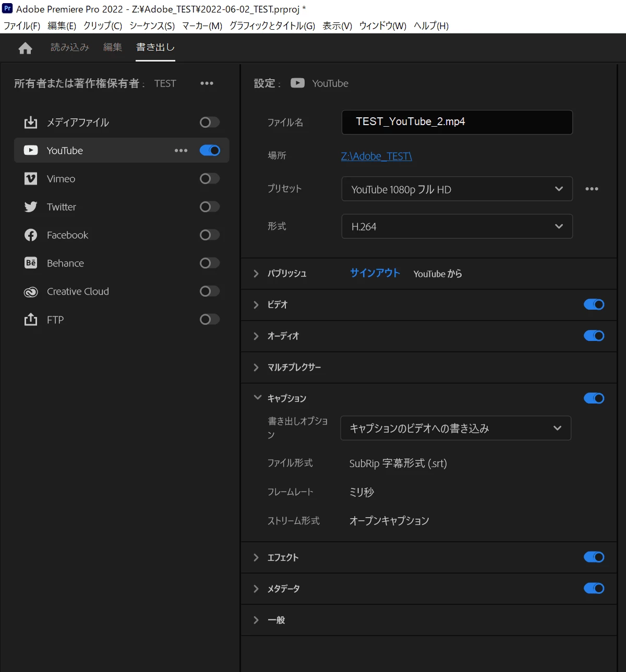
Task: Click the YouTube icon in destination list
Action: (31, 150)
